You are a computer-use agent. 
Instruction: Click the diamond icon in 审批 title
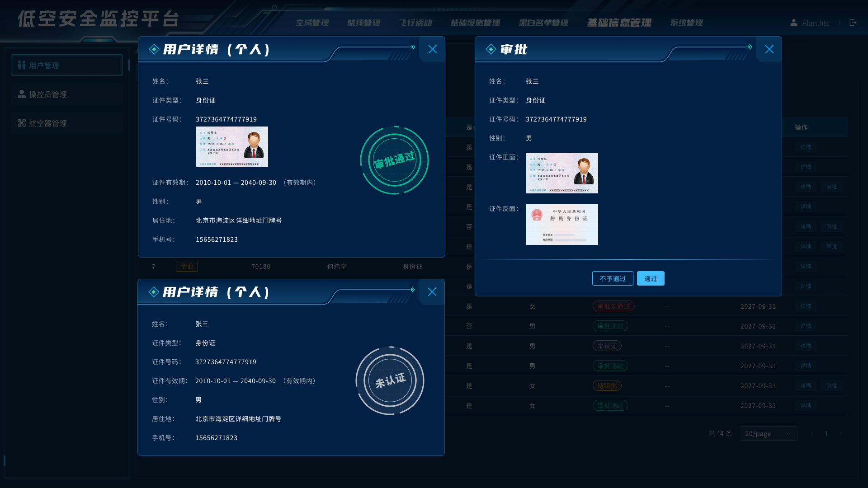pyautogui.click(x=491, y=49)
